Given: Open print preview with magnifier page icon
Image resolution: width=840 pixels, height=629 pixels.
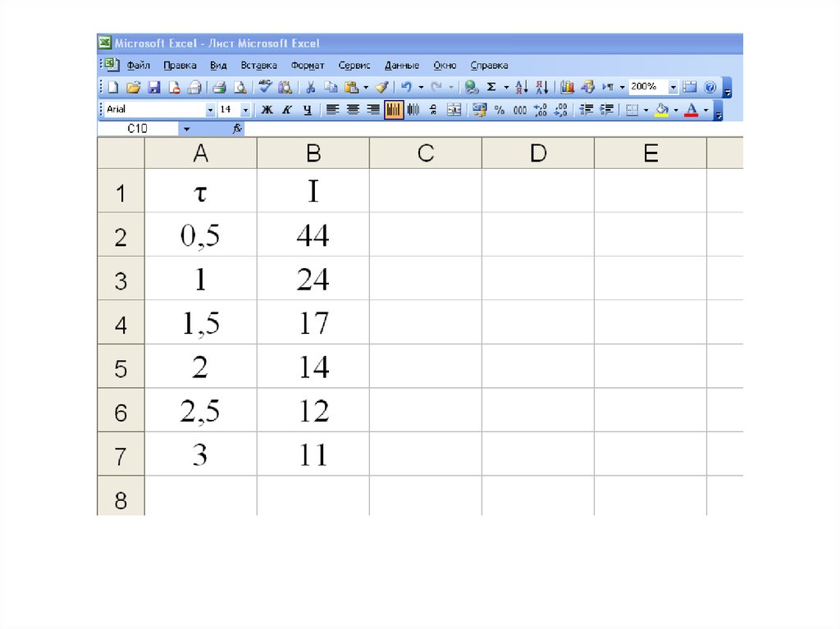Looking at the screenshot, I should pyautogui.click(x=240, y=87).
